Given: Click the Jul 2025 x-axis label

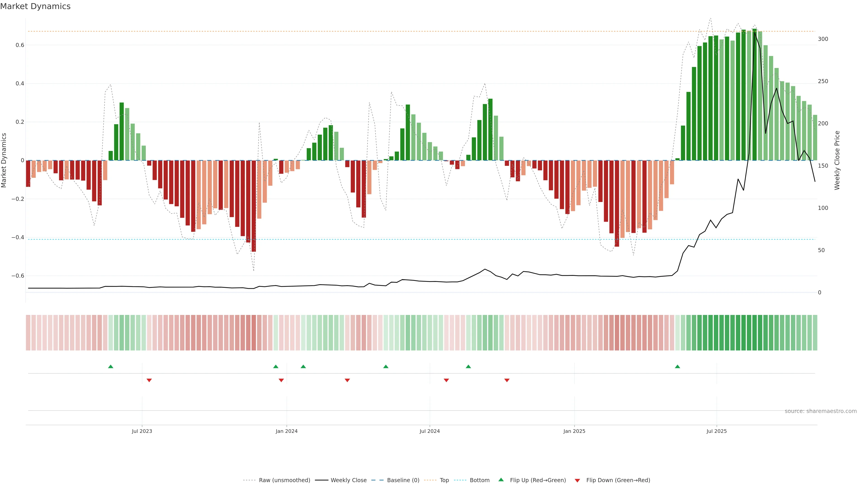Looking at the screenshot, I should click(716, 431).
